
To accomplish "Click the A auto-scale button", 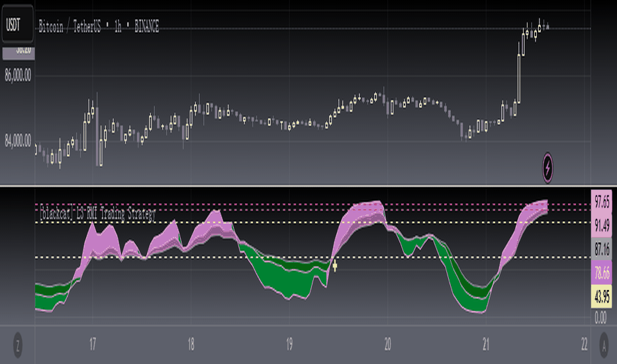I will 604,345.
